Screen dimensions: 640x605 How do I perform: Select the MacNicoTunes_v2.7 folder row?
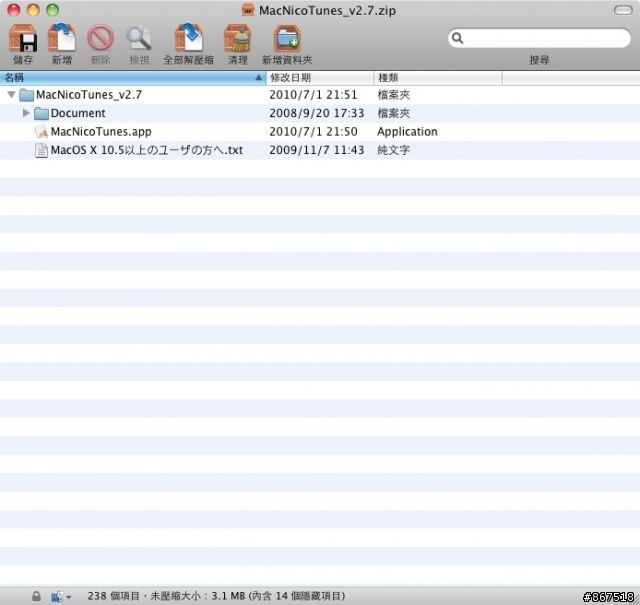[x=320, y=95]
